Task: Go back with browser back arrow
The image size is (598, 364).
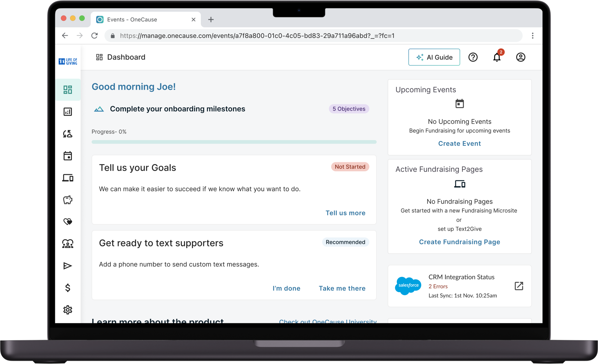Action: click(x=65, y=36)
